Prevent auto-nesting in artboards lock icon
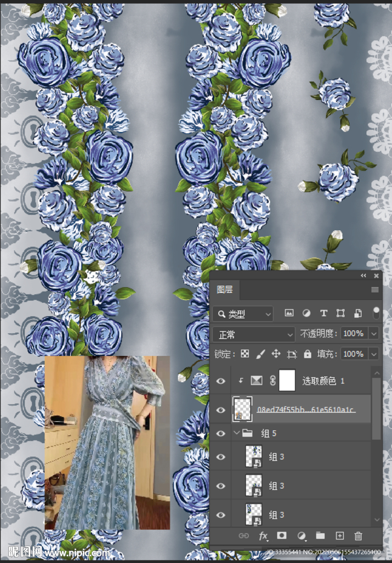 (x=292, y=355)
